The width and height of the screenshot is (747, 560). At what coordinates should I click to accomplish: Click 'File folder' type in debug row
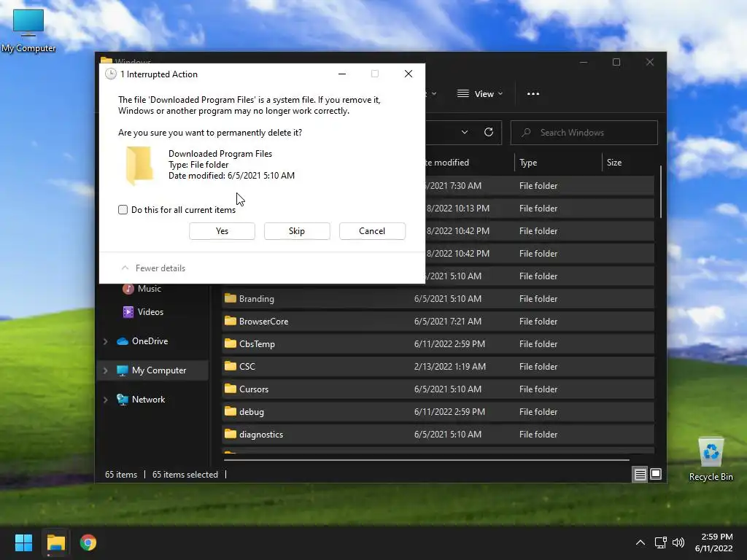pyautogui.click(x=538, y=412)
